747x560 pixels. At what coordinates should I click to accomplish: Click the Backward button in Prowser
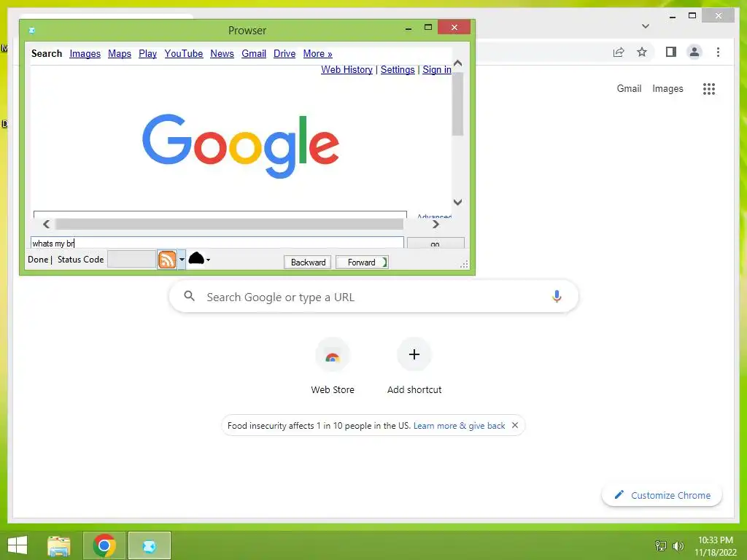click(308, 262)
